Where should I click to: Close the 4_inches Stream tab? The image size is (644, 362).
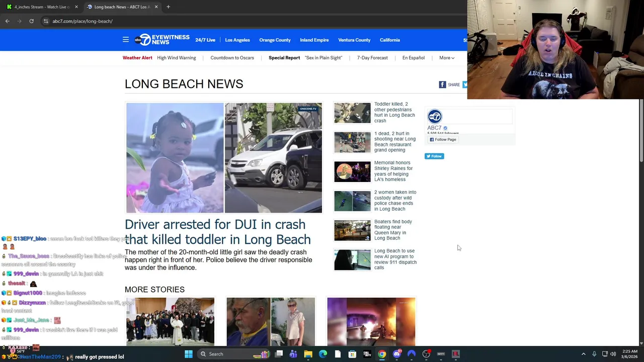tap(76, 7)
